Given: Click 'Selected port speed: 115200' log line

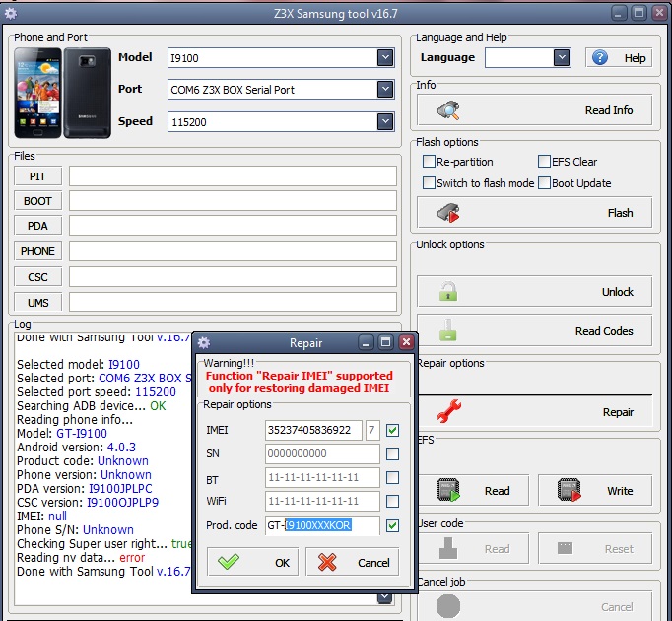Looking at the screenshot, I should pos(97,392).
